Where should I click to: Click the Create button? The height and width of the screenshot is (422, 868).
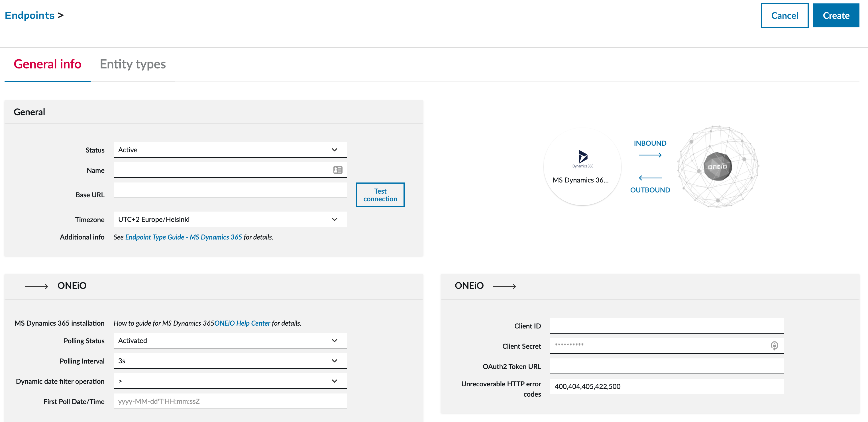(836, 15)
